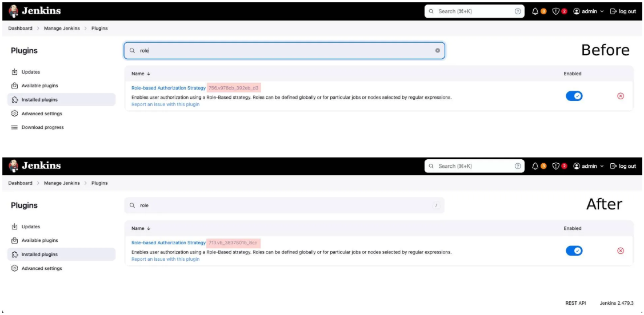Open the Available plugins label in the Before sidebar
644x315 pixels.
(x=40, y=86)
